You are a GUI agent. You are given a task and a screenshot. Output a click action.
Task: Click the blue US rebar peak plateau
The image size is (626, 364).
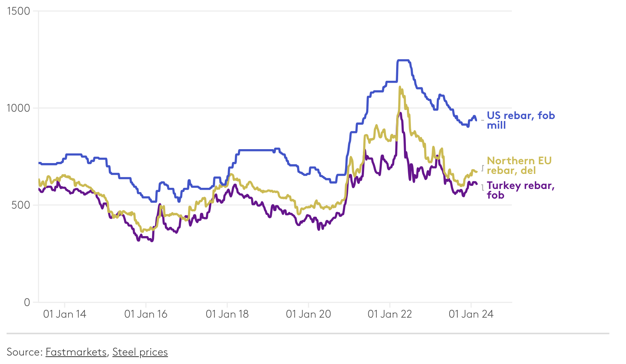point(403,60)
